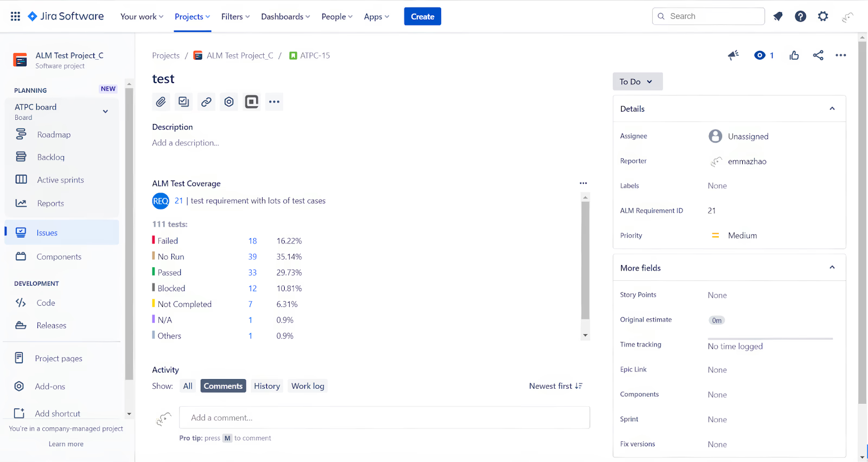
Task: Switch to History activity tab
Action: (267, 386)
